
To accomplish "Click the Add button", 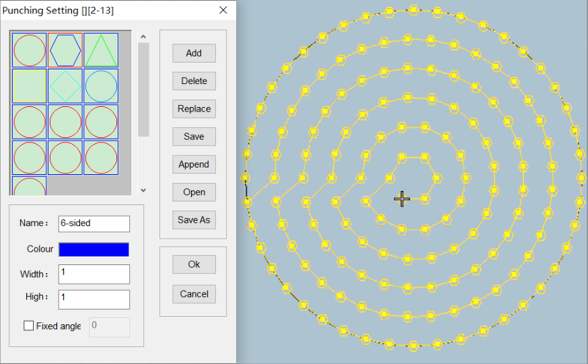I will tap(194, 53).
